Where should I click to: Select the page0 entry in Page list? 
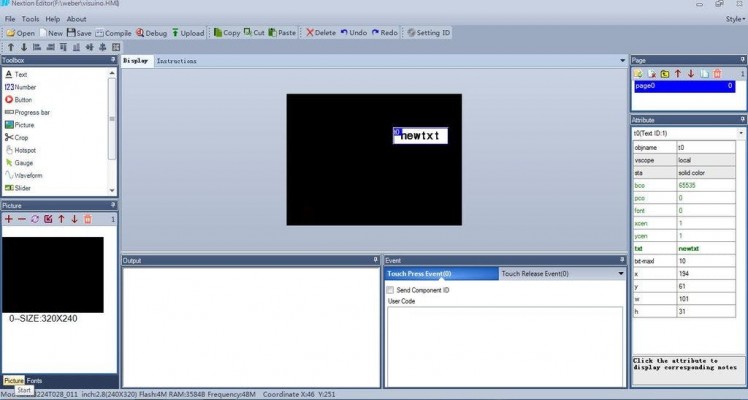click(x=684, y=86)
